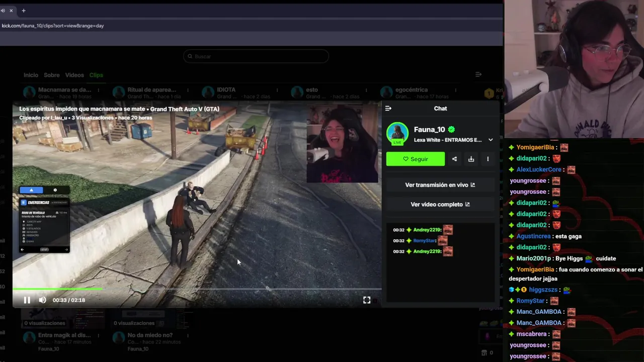This screenshot has width=644, height=362.
Task: Click first Andrey2219 message in clip chat
Action: tap(423, 230)
